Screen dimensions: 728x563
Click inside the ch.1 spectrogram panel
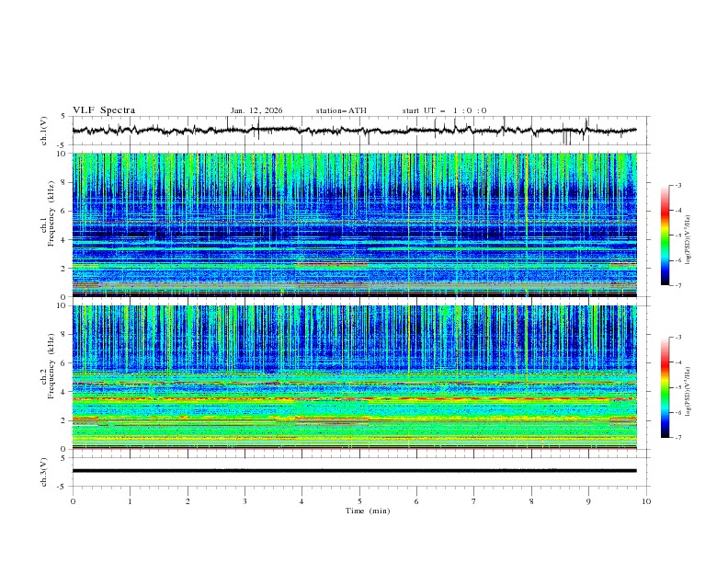(354, 224)
